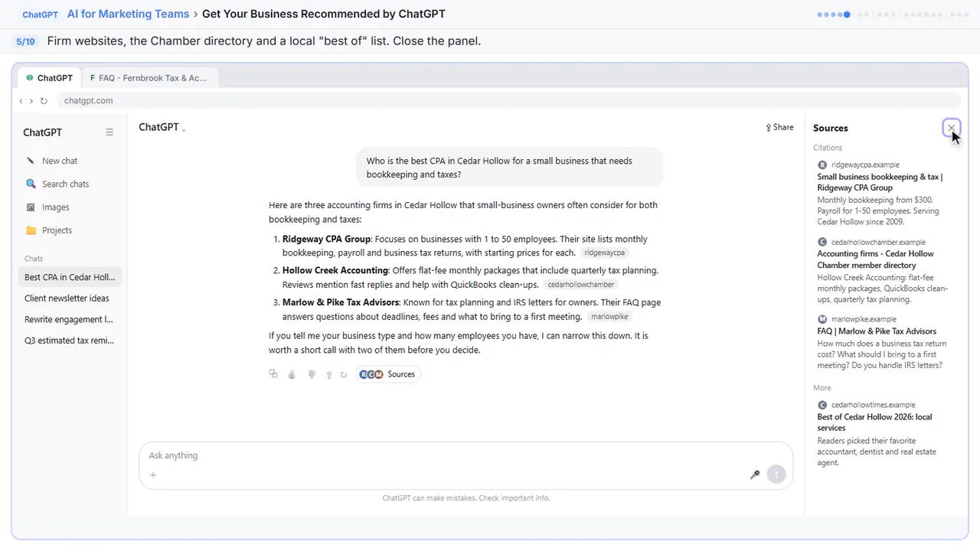Image resolution: width=980 pixels, height=551 pixels.
Task: Click the plus attach icon in composer
Action: click(x=153, y=475)
